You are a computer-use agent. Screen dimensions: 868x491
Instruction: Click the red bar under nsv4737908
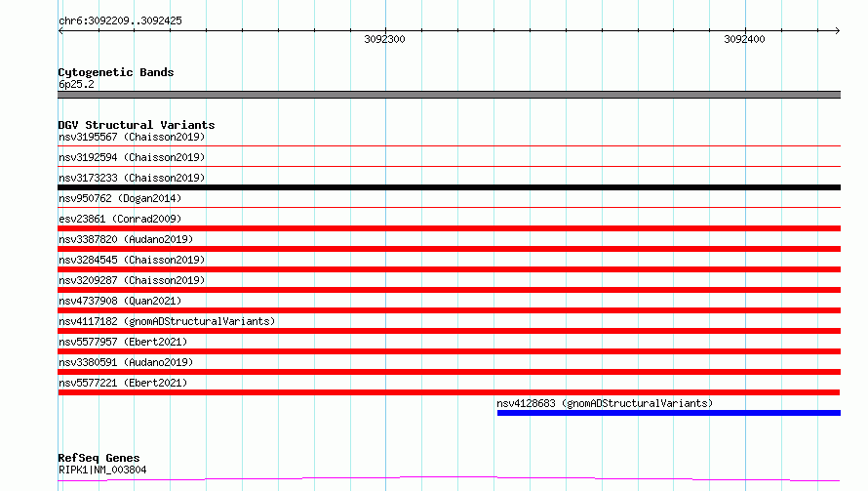tap(449, 310)
